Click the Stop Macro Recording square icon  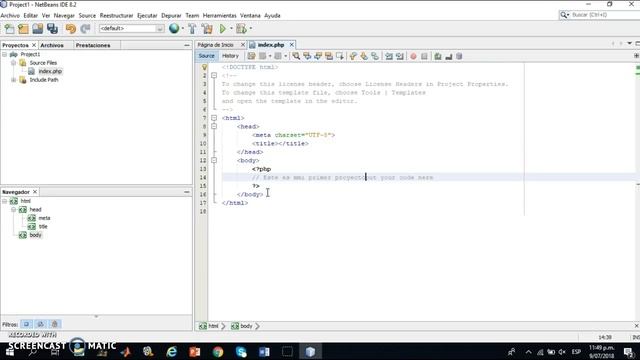[424, 56]
